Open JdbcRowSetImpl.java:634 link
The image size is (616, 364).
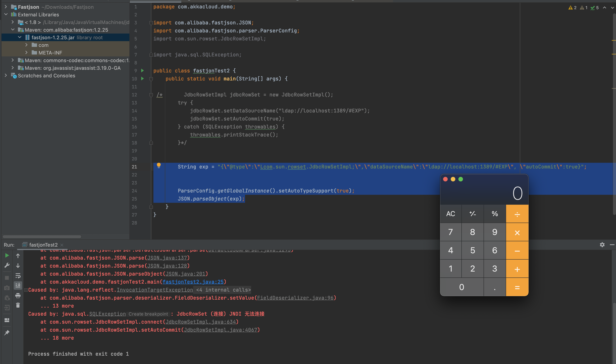[201, 322]
